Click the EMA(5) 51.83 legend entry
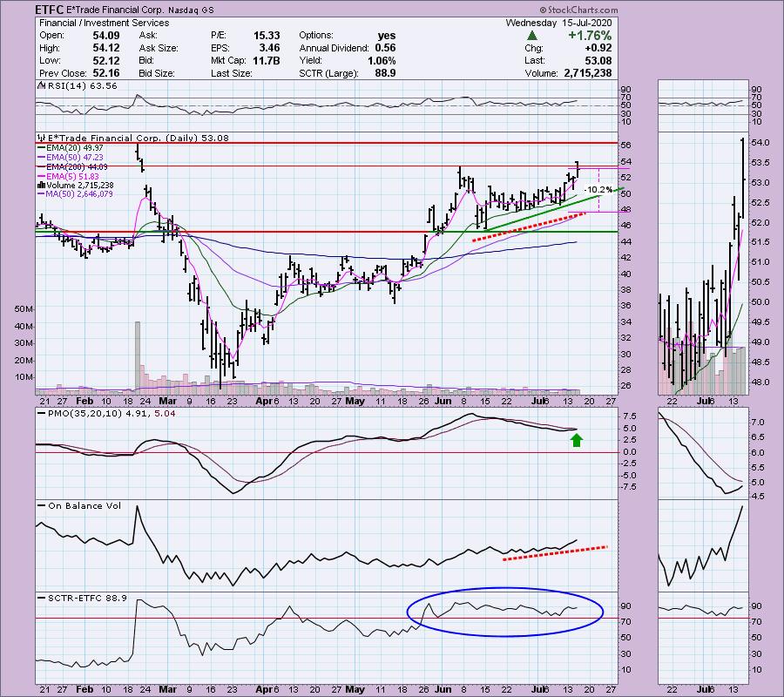This screenshot has width=784, height=697. [x=72, y=177]
